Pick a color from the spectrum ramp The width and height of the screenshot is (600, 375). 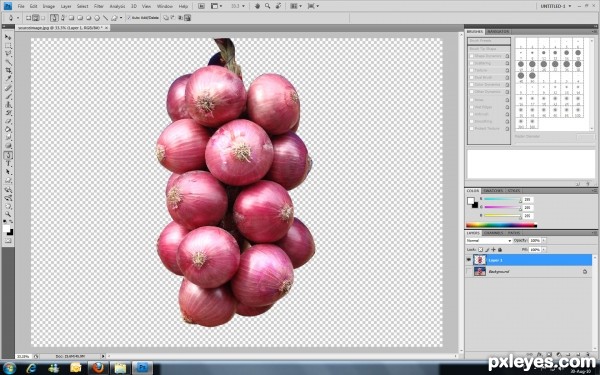(x=501, y=225)
